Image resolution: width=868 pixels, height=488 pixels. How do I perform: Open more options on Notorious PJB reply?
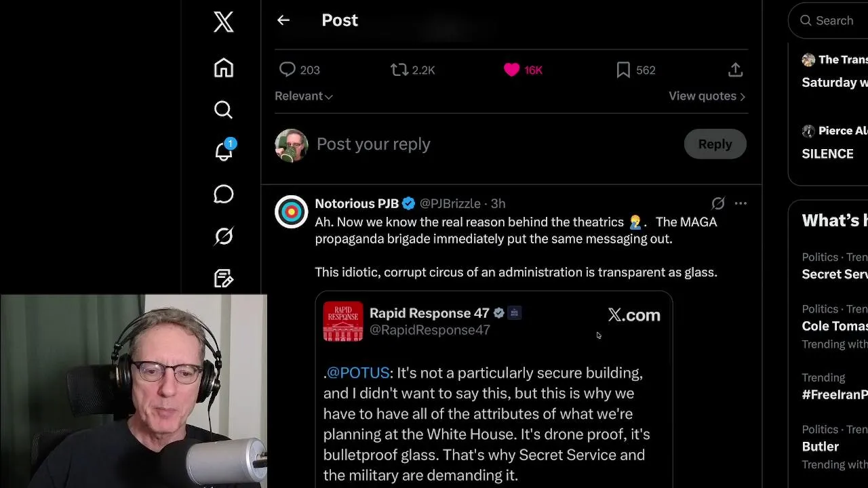[741, 203]
